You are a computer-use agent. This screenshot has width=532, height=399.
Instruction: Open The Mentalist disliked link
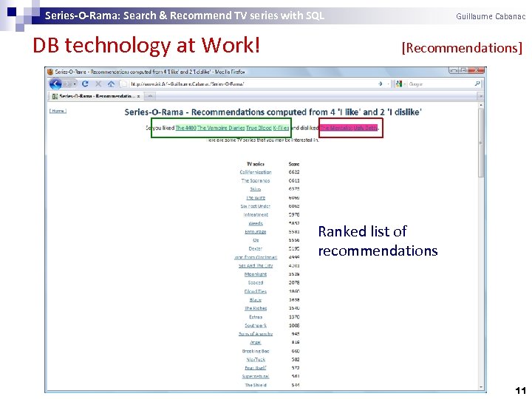point(336,128)
